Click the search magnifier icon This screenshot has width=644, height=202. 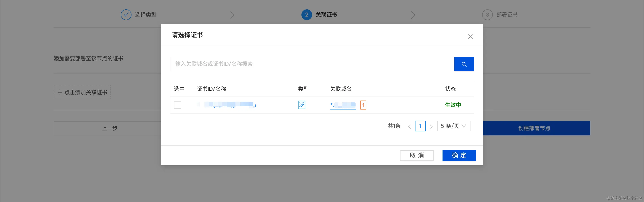[464, 64]
